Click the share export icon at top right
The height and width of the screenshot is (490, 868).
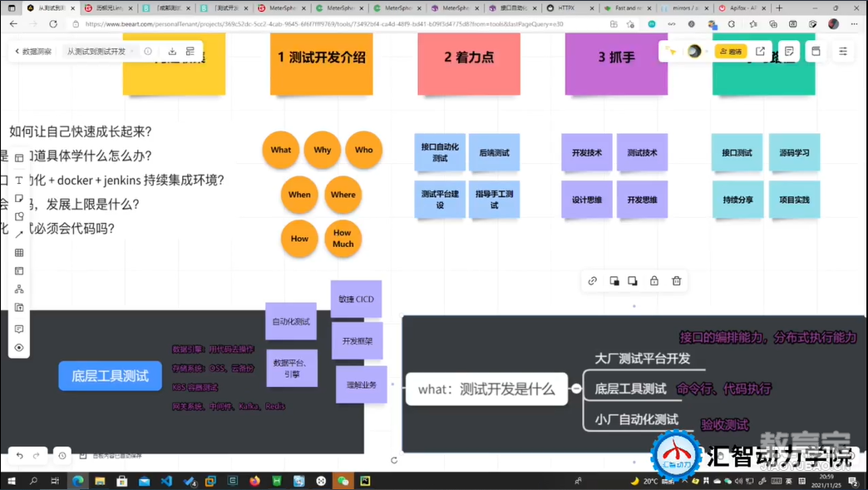click(760, 51)
